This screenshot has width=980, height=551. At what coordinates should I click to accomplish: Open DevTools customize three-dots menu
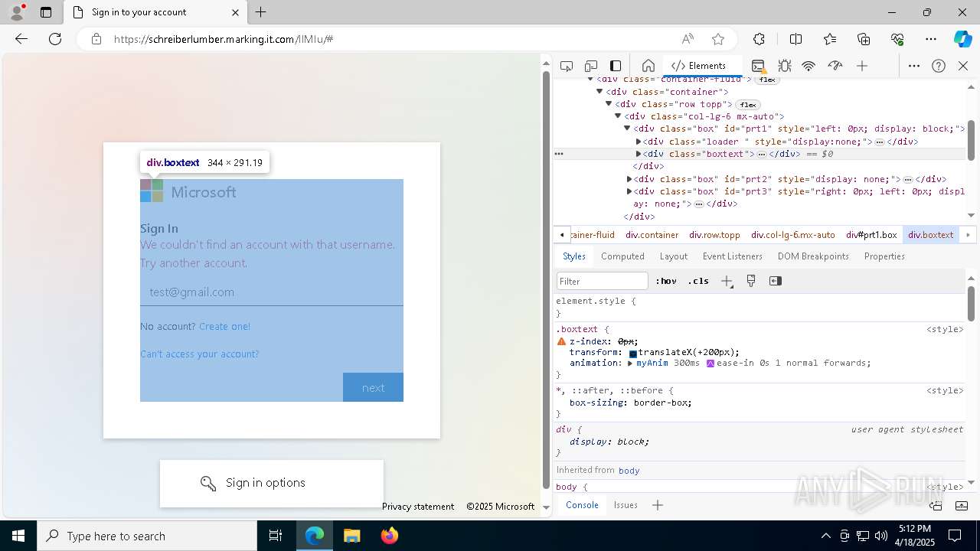tap(914, 66)
